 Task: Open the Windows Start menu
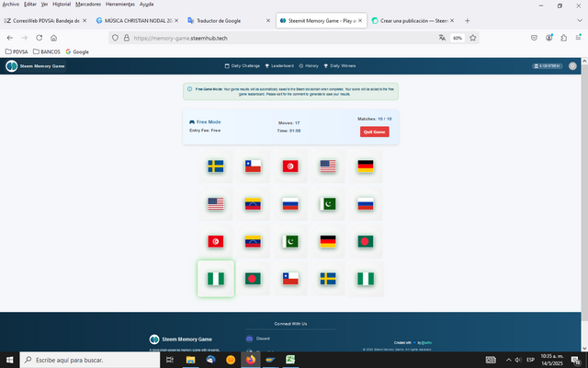(10, 360)
